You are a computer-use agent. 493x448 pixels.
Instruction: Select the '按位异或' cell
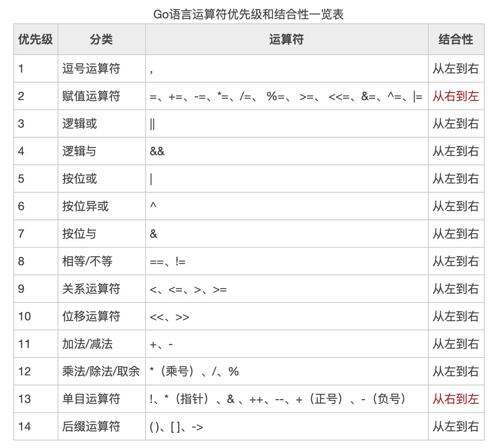tap(101, 206)
